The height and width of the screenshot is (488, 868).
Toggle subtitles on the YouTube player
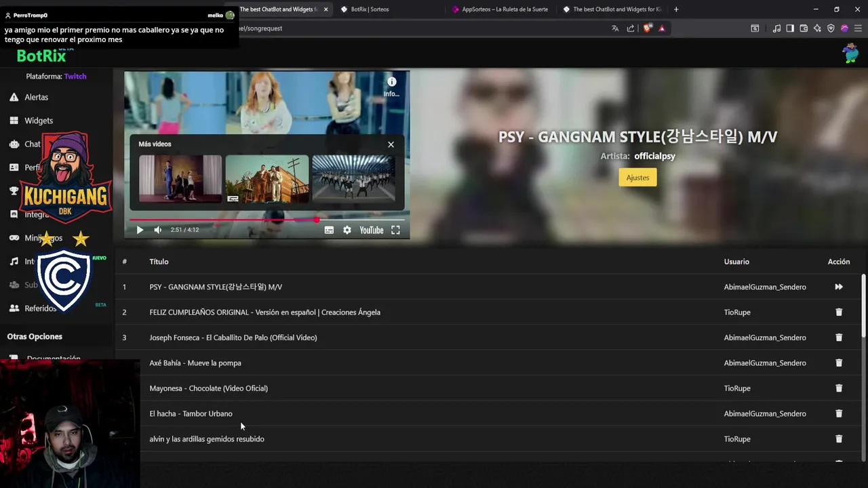[329, 230]
